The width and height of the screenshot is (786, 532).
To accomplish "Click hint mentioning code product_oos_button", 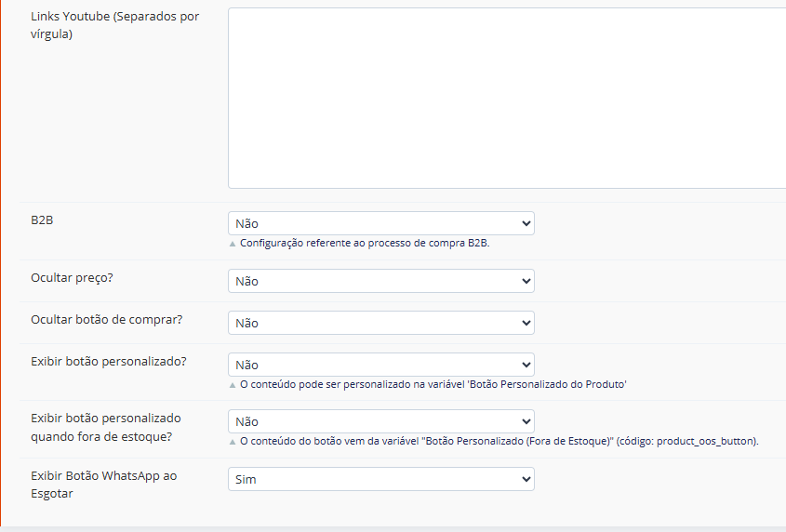I will coord(500,441).
